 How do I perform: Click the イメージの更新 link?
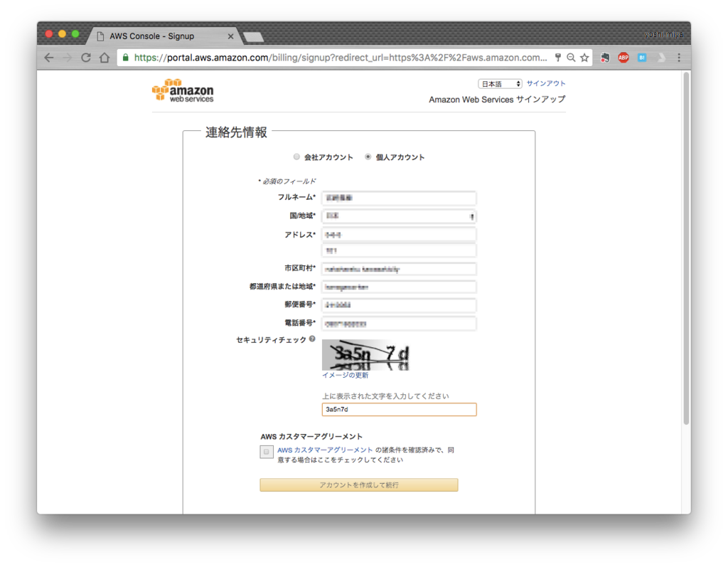click(345, 375)
